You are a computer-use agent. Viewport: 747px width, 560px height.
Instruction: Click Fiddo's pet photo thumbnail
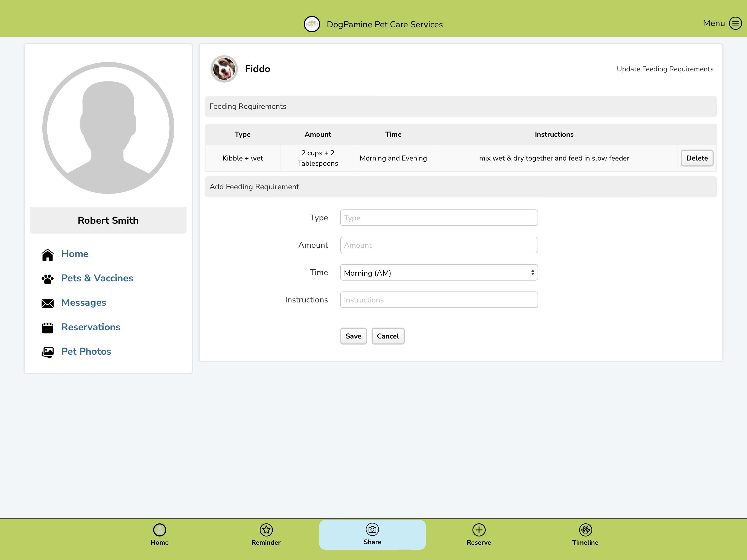point(224,69)
